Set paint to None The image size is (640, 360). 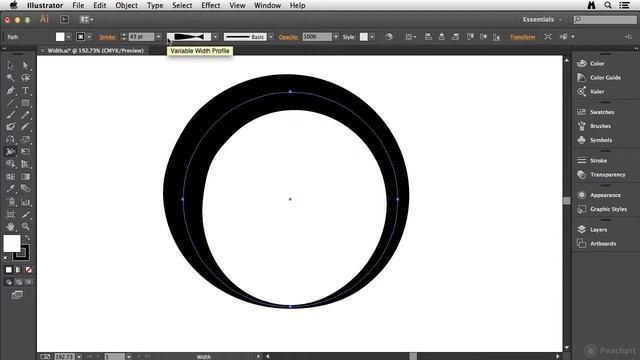point(28,270)
